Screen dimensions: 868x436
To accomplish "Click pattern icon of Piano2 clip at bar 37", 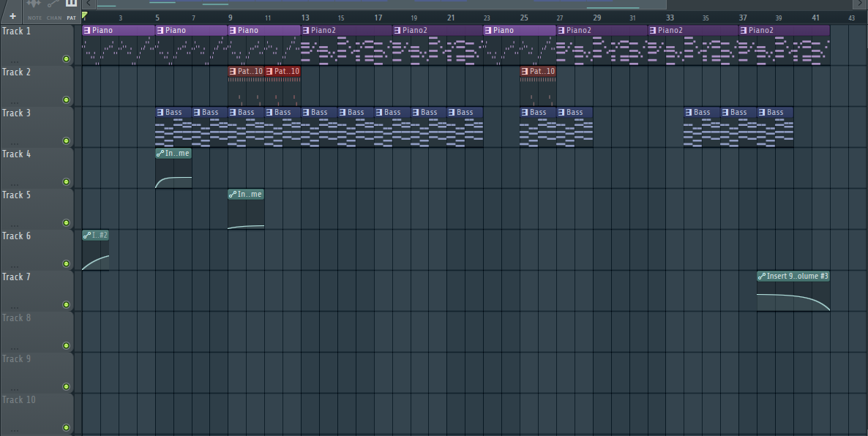I will click(x=743, y=31).
